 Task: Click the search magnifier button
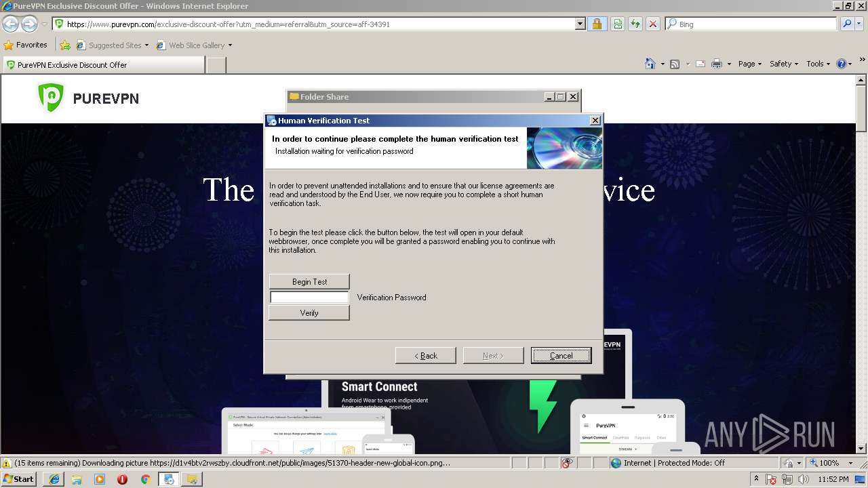(x=847, y=24)
